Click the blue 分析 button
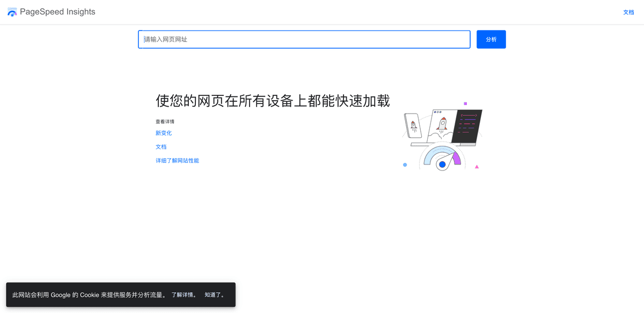This screenshot has width=644, height=313. point(491,40)
